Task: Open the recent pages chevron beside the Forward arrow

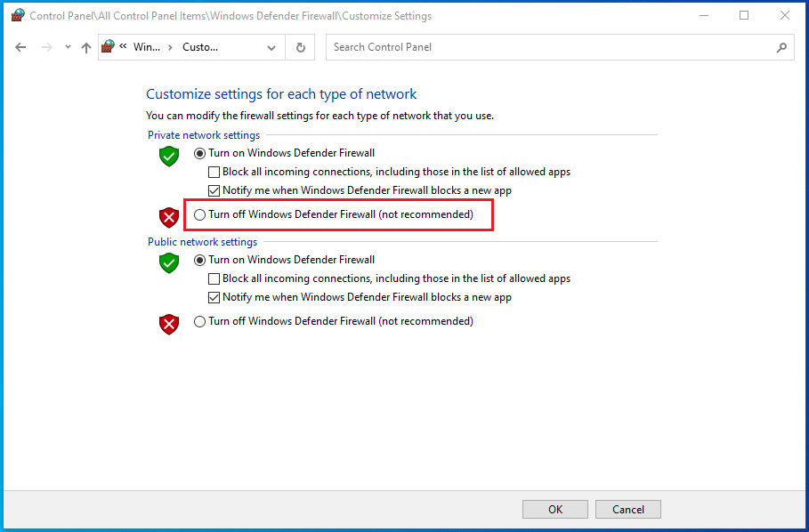Action: click(68, 47)
